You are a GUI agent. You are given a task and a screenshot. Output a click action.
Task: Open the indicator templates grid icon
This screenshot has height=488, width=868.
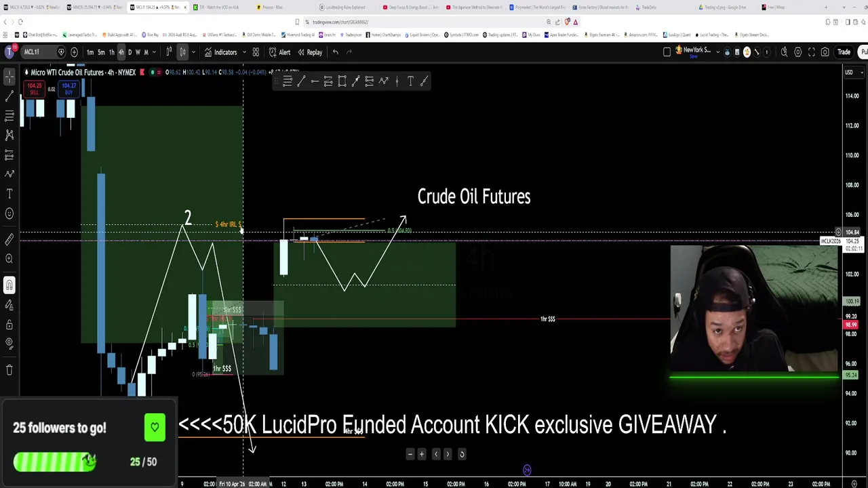(256, 52)
